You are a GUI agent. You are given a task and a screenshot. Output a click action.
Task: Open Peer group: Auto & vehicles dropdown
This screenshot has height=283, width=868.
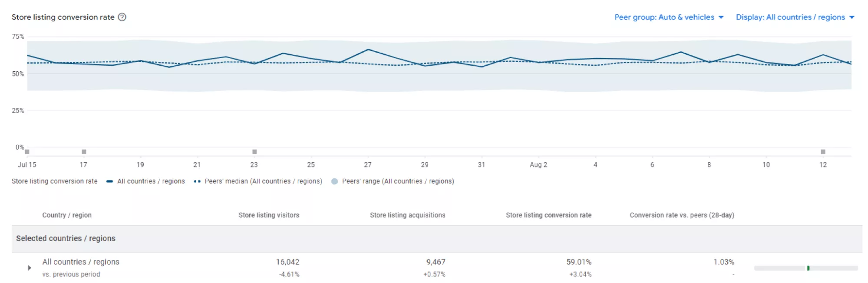click(669, 17)
